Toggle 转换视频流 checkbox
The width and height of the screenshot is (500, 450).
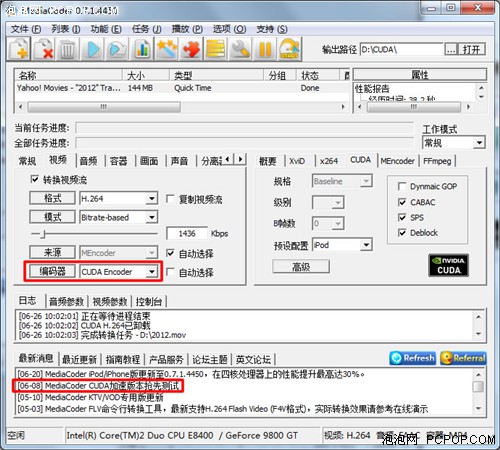pyautogui.click(x=34, y=179)
